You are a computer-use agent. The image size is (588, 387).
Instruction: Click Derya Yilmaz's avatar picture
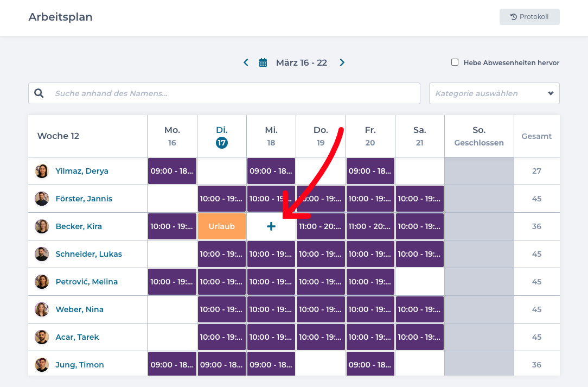tap(42, 171)
